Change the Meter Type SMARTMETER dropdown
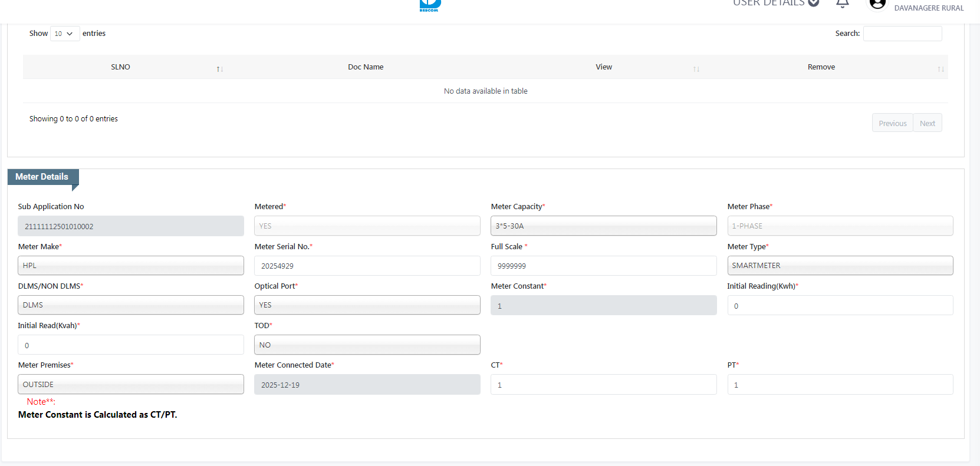Viewport: 980px width, 466px height. (x=840, y=266)
